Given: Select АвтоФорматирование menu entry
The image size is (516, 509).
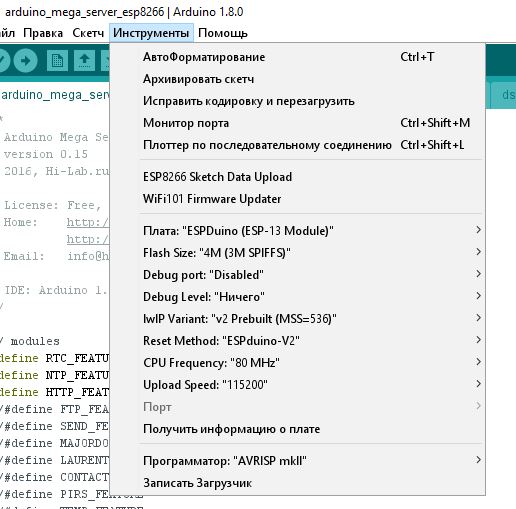Looking at the screenshot, I should (x=297, y=57).
